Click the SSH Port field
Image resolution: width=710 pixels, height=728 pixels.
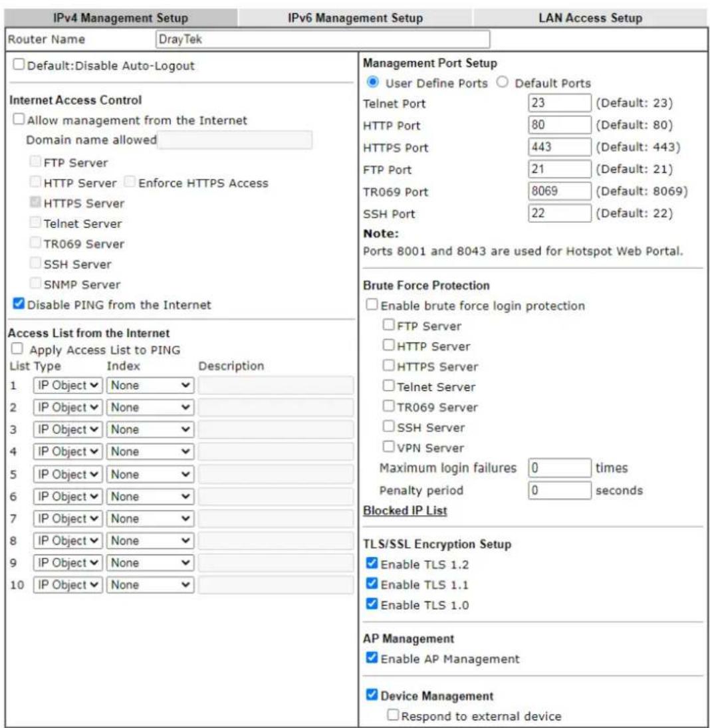(560, 213)
